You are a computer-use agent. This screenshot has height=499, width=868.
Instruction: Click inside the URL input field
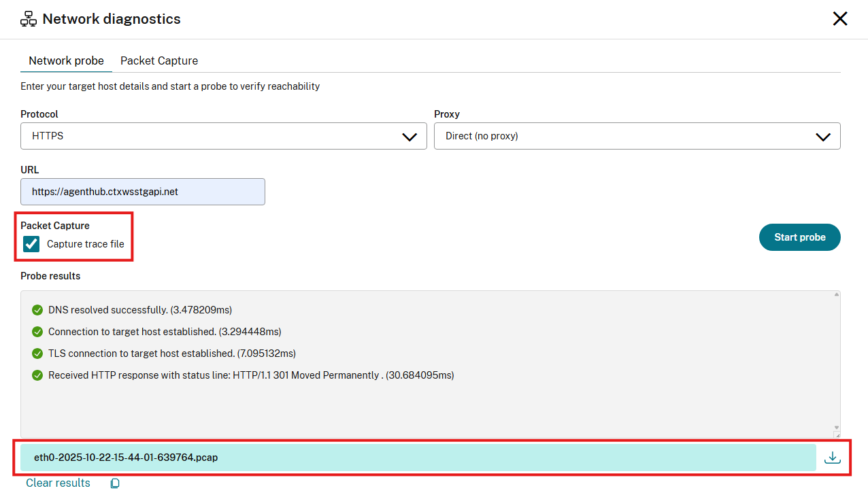[x=142, y=191]
